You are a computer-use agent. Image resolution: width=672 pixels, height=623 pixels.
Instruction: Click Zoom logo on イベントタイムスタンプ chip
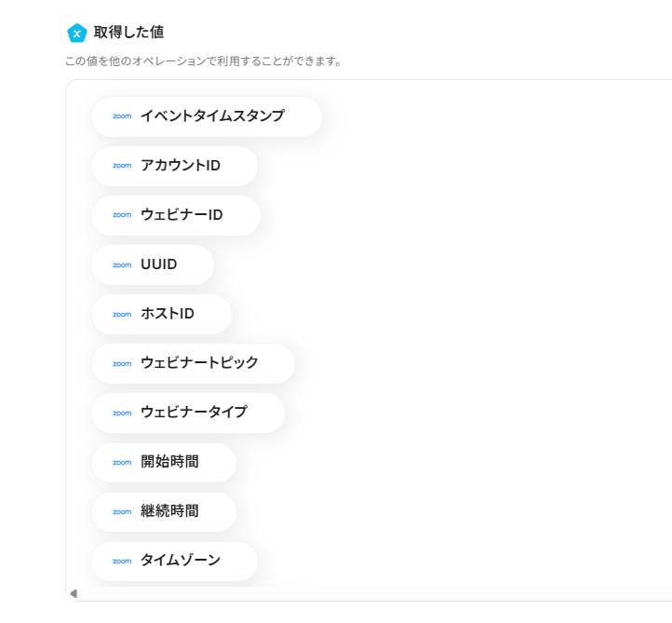122,116
